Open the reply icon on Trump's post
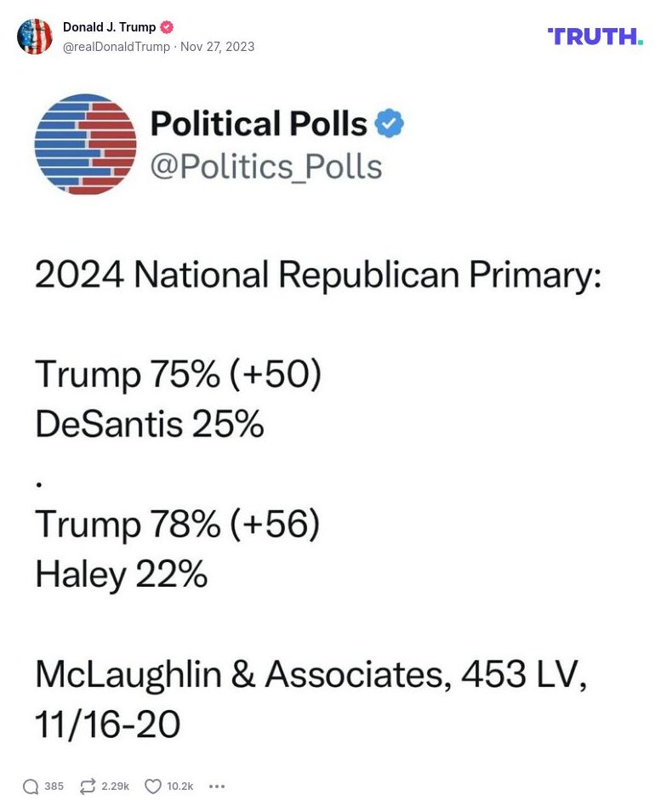 click(27, 786)
